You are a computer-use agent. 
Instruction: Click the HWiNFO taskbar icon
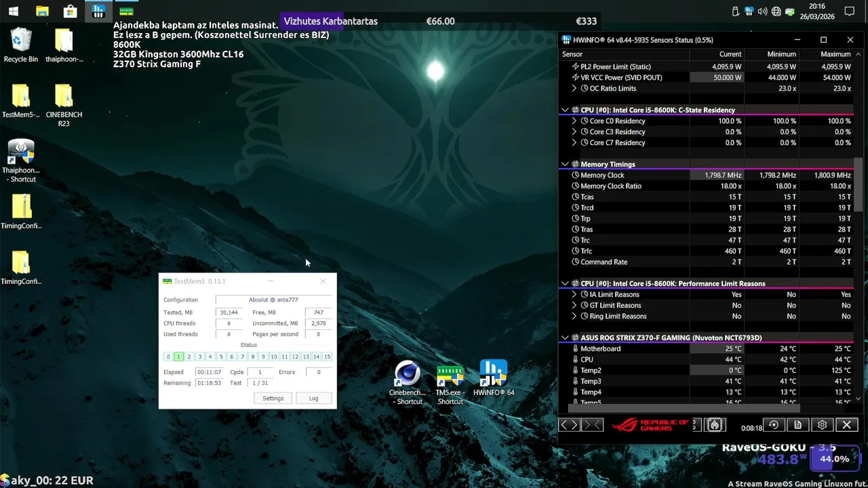click(98, 12)
